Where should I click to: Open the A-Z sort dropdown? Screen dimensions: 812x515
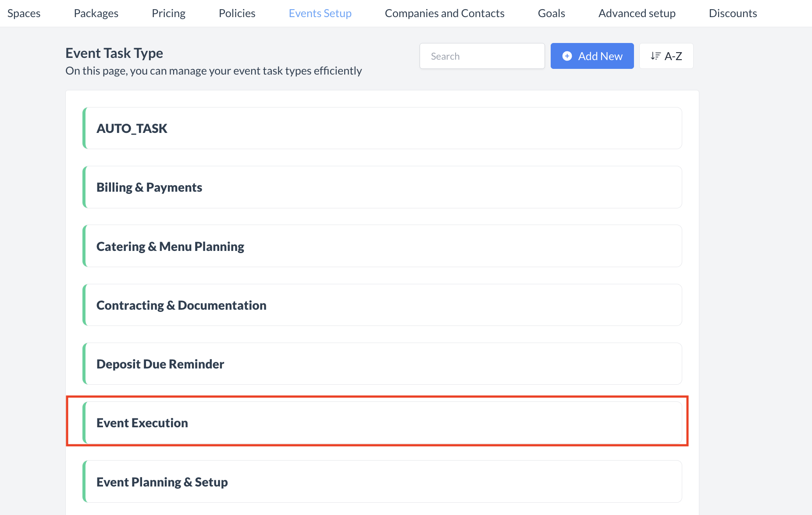666,56
